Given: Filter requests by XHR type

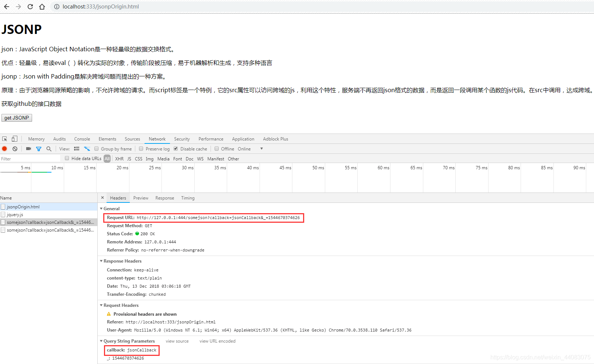Looking at the screenshot, I should [119, 159].
